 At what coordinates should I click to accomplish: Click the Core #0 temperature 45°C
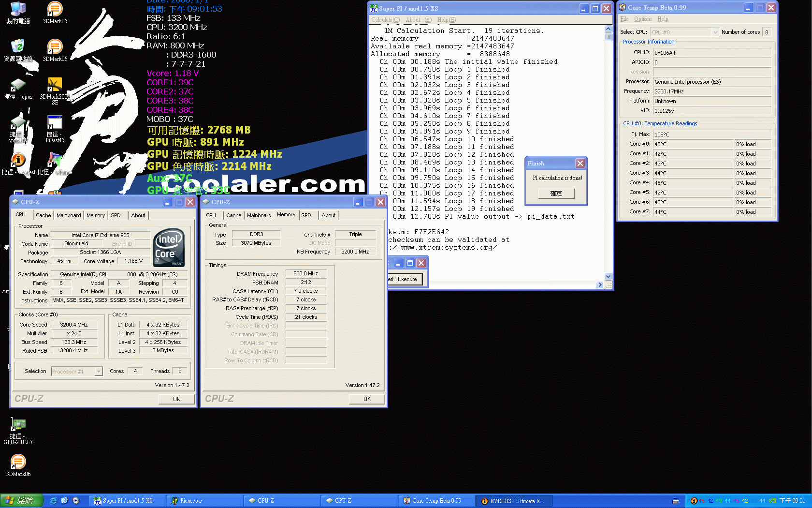[x=693, y=144]
